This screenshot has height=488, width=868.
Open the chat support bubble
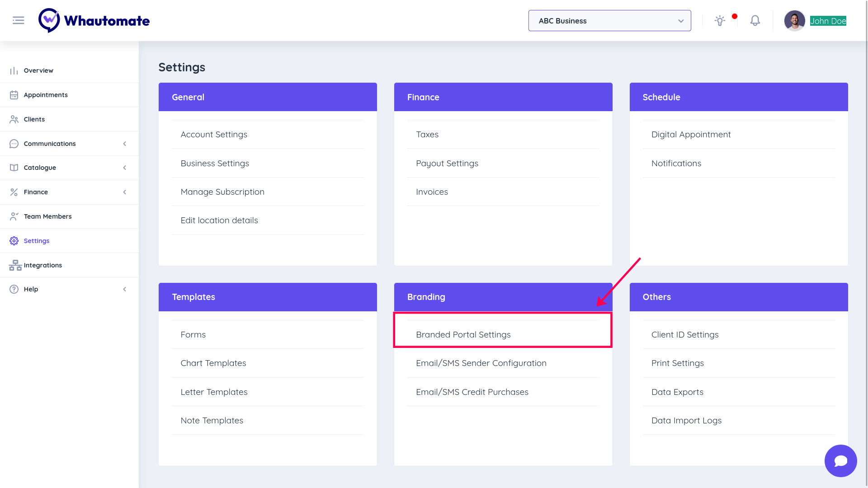tap(840, 461)
